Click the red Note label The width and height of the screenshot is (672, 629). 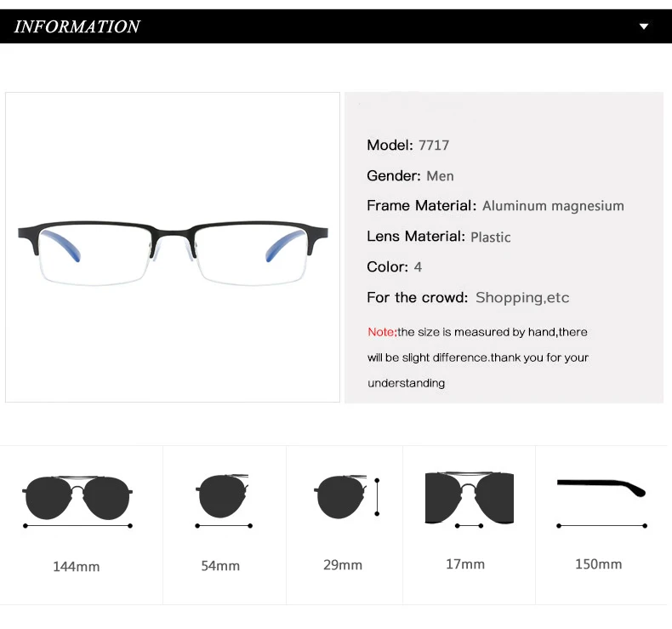[x=382, y=332]
